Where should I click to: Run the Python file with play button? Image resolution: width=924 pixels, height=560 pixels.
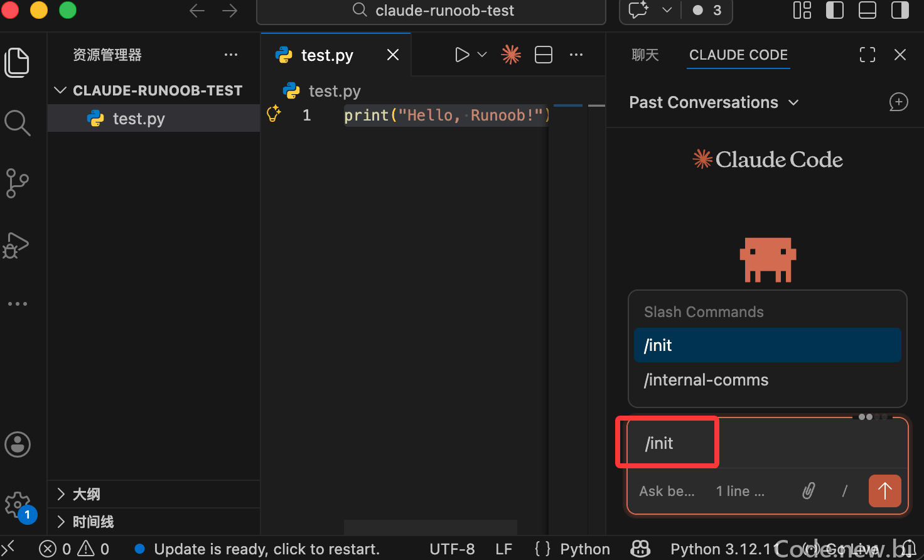tap(462, 55)
